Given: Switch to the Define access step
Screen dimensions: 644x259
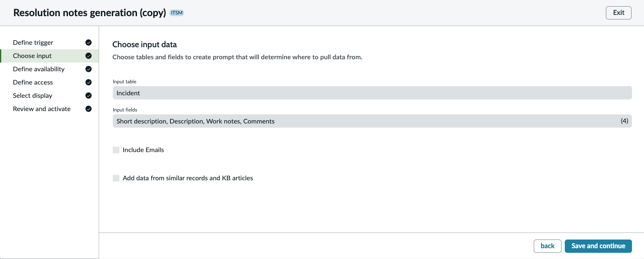Looking at the screenshot, I should tap(49, 82).
